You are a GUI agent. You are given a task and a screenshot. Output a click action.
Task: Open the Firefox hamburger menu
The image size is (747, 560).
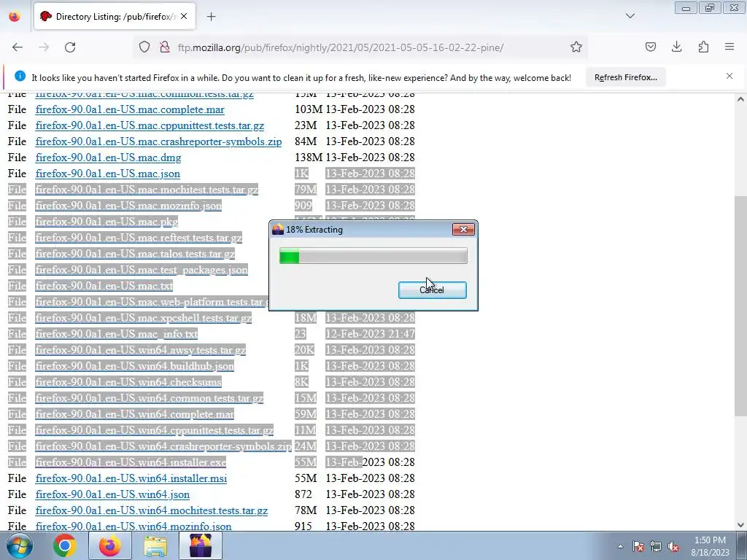(x=729, y=47)
